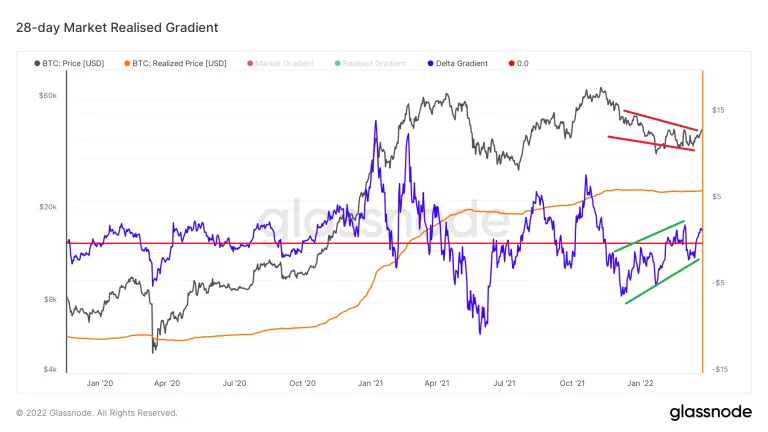Click the faded pink Market Gradient dot
This screenshot has height=432, width=768.
click(250, 63)
